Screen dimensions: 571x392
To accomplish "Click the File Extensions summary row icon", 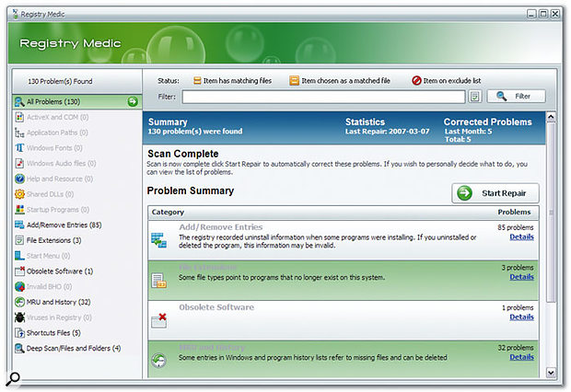I will [159, 281].
